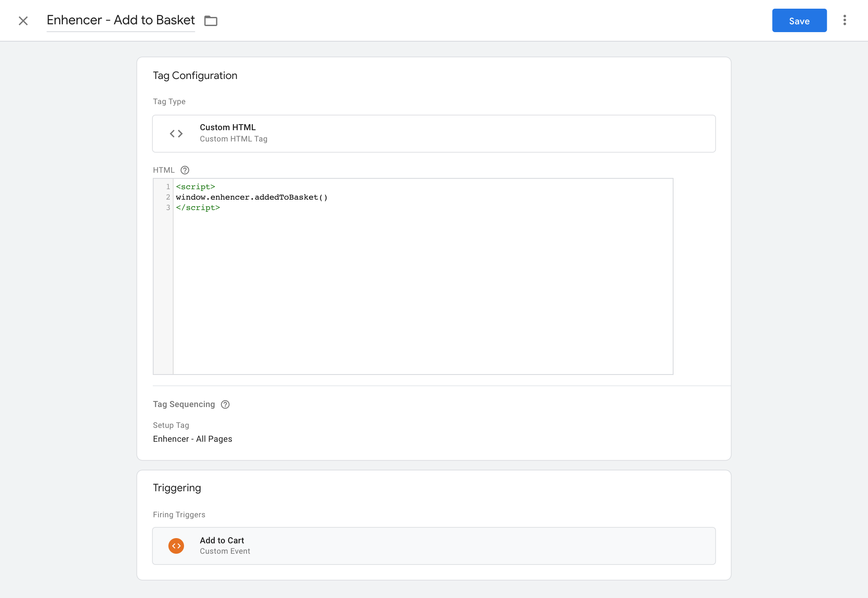
Task: Click the orange Add to Cart trigger icon
Action: [176, 546]
